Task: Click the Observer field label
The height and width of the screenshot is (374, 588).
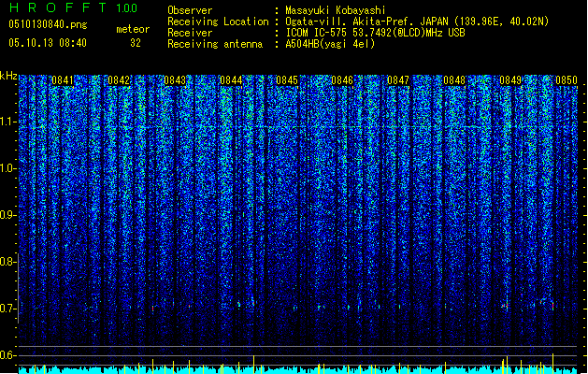Action: 190,10
